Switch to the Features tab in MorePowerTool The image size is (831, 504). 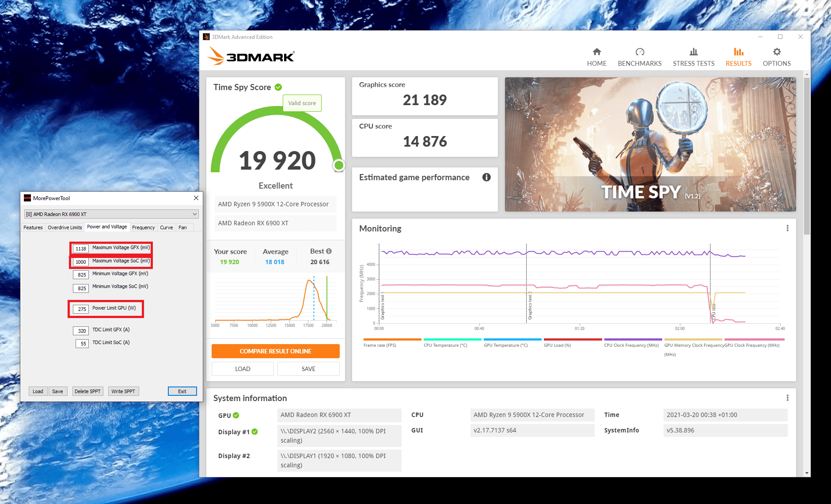33,227
